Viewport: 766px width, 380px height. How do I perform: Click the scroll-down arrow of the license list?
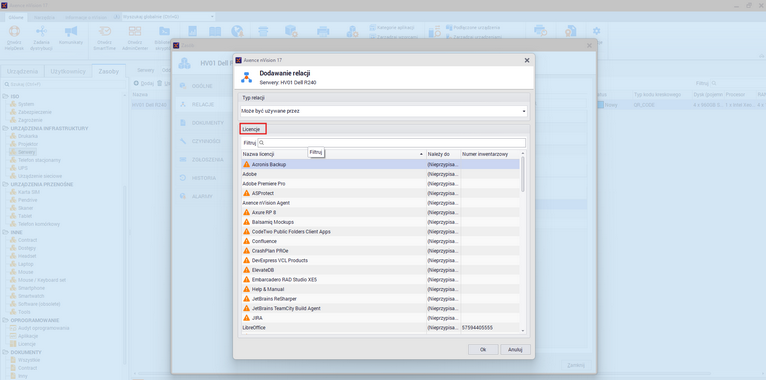pos(523,331)
